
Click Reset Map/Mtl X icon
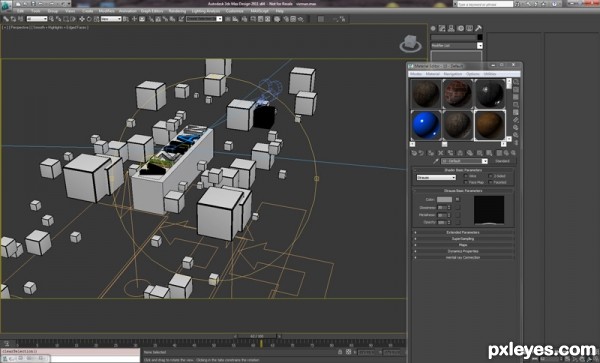pos(440,153)
